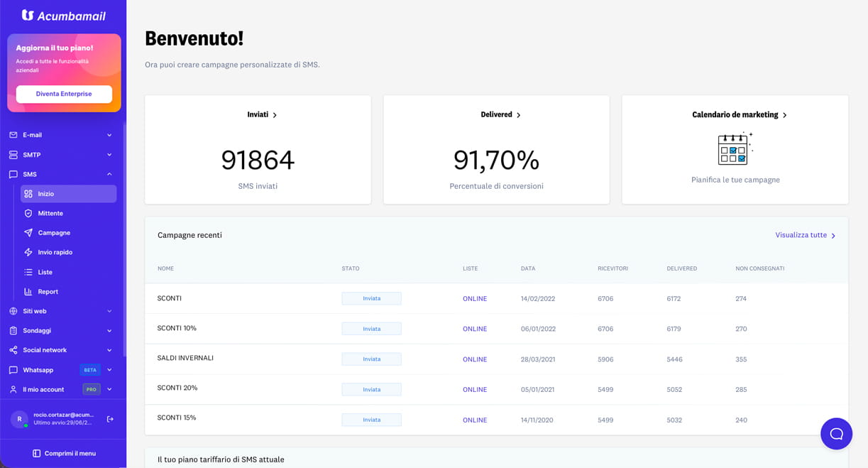Open the Liste menu item
868x468 pixels.
click(x=68, y=272)
